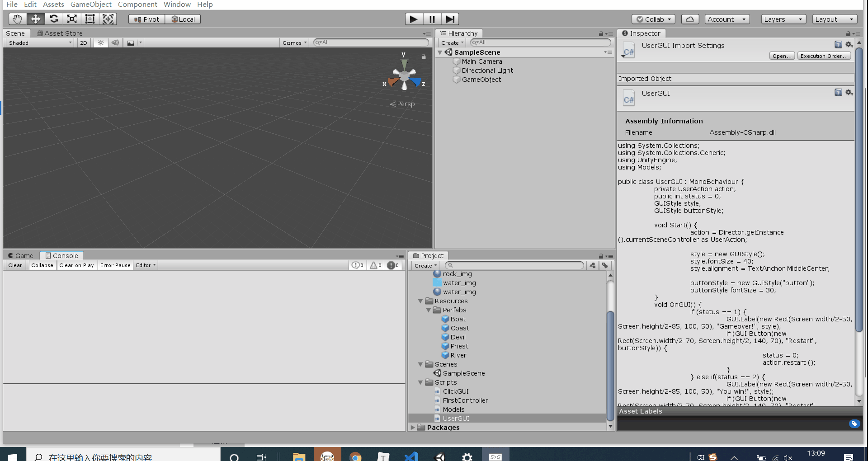Select the Rect transform tool

click(x=90, y=19)
